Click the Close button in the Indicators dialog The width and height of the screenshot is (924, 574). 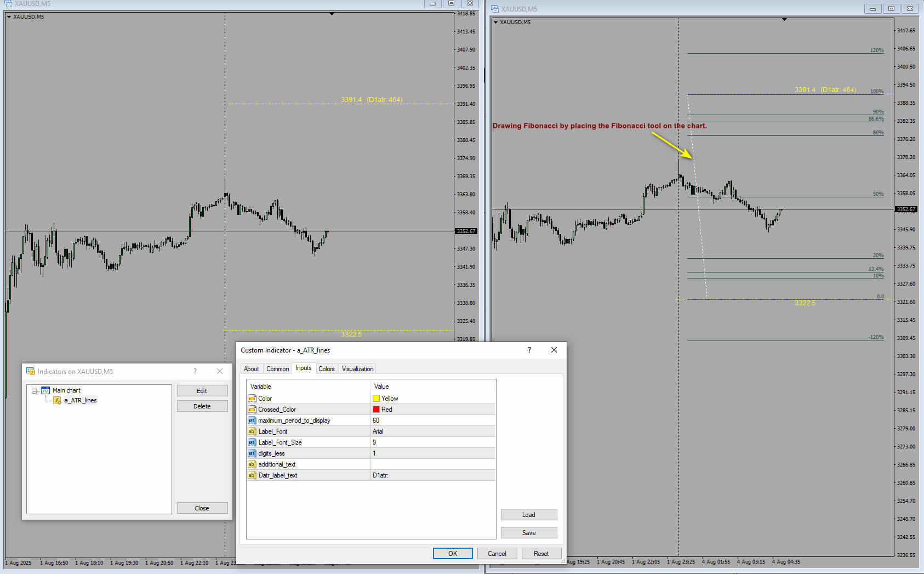202,508
